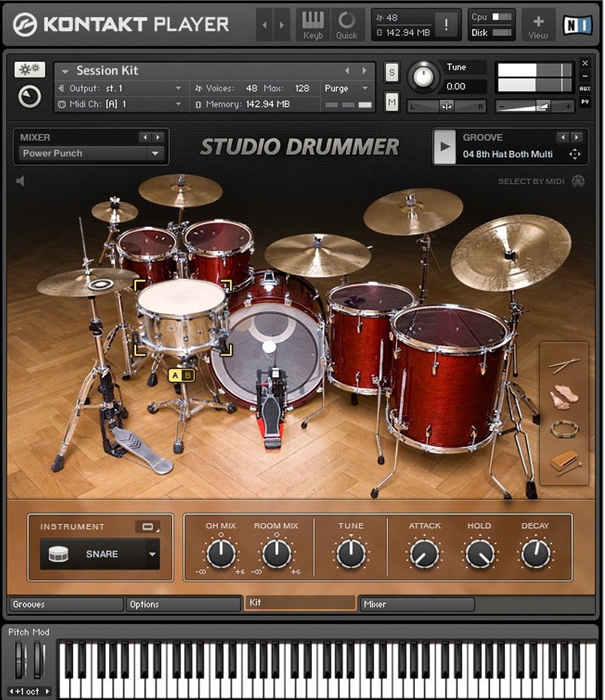Open the Midi Ch dropdown
This screenshot has width=605, height=700.
point(122,104)
